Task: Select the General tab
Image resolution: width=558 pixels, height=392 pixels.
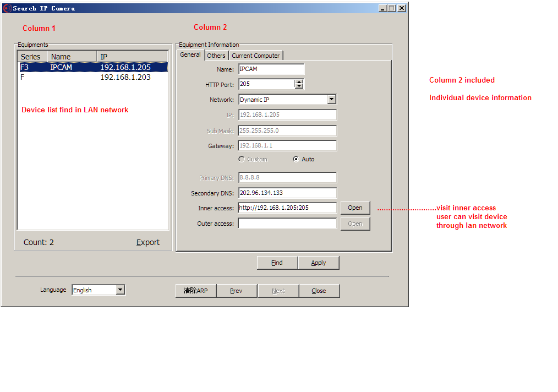Action: [x=190, y=55]
